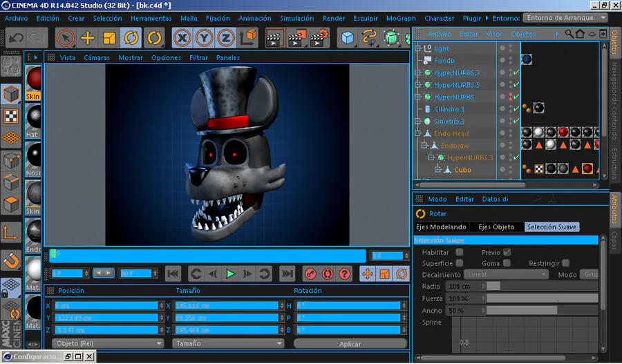Enable Points mode in left palette
This screenshot has width=622, height=364.
[11, 160]
